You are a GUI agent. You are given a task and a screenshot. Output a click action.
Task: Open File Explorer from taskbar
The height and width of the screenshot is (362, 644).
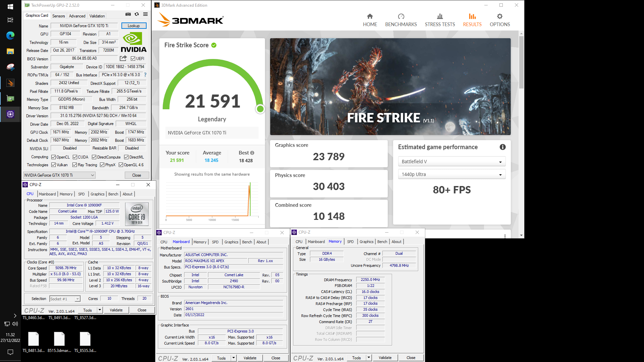(10, 51)
